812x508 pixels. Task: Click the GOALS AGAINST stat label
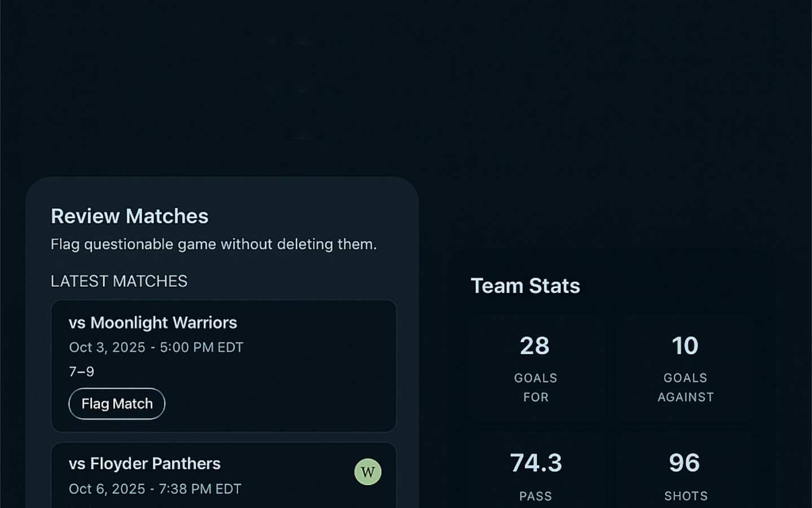pyautogui.click(x=686, y=388)
